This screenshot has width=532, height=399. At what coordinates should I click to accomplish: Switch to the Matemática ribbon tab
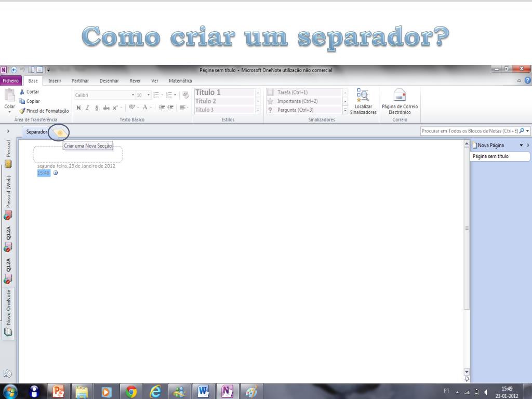(x=180, y=81)
